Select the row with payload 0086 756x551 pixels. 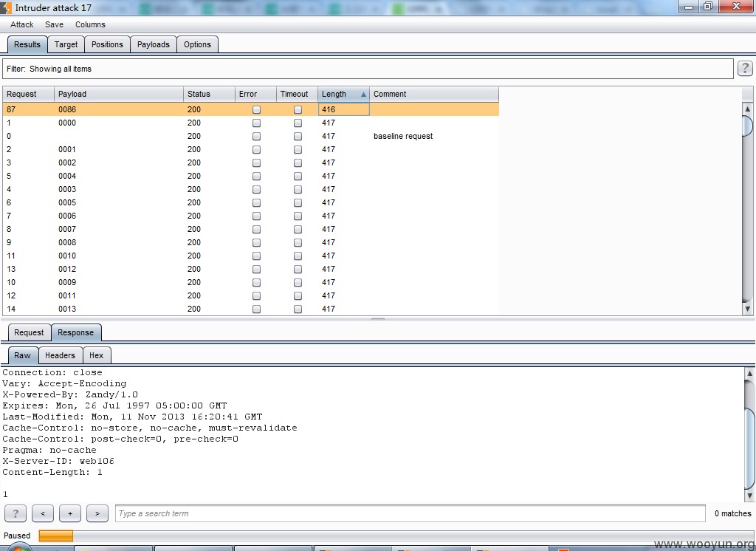point(251,109)
